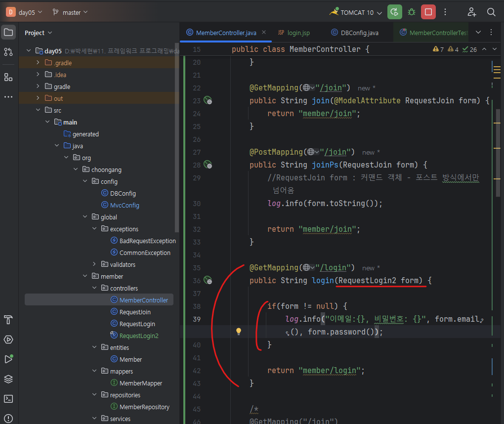504x424 pixels.
Task: Open the Structure tool window icon
Action: [x=8, y=77]
